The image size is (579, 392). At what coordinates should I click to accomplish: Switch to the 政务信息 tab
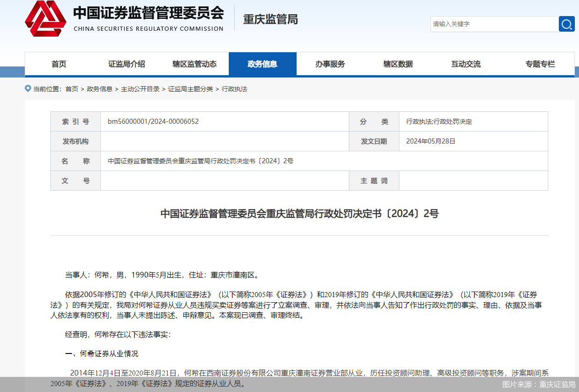click(263, 64)
